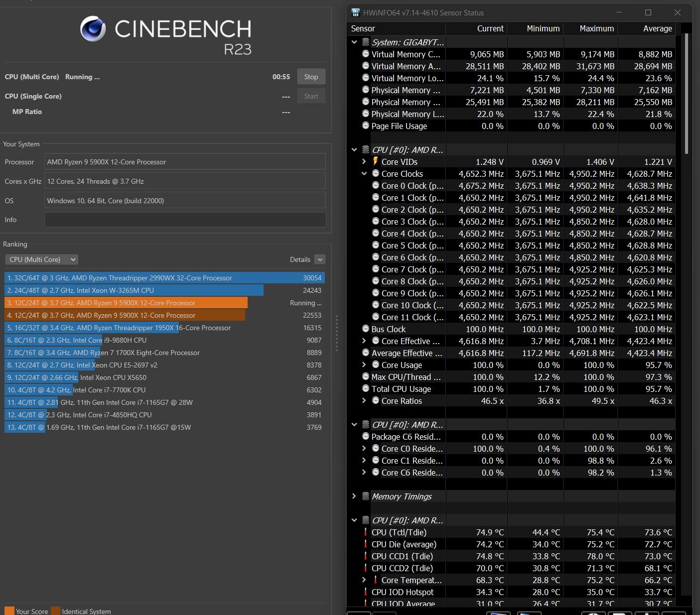Select the Core i9-9880H ranking row
This screenshot has height=615, width=700.
(164, 340)
